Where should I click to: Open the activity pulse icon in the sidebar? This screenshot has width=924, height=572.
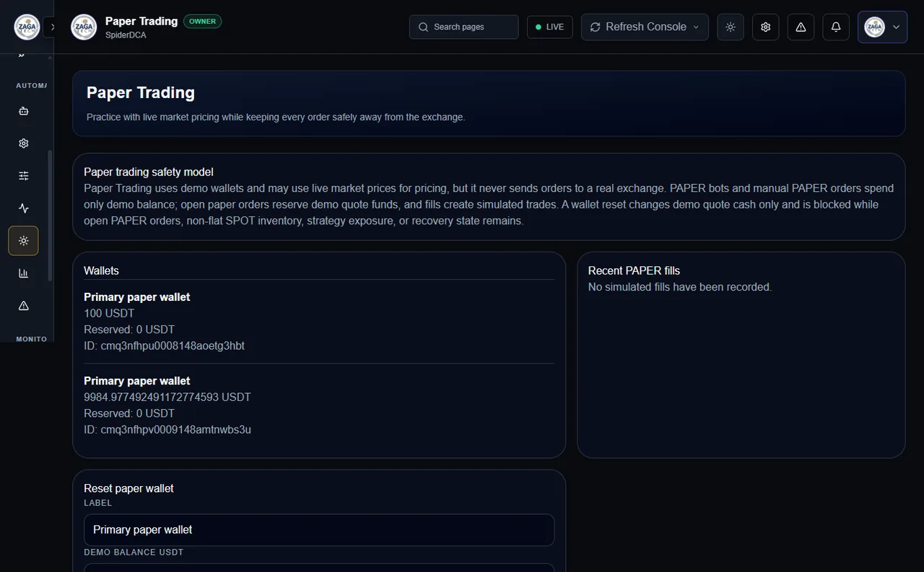point(23,208)
